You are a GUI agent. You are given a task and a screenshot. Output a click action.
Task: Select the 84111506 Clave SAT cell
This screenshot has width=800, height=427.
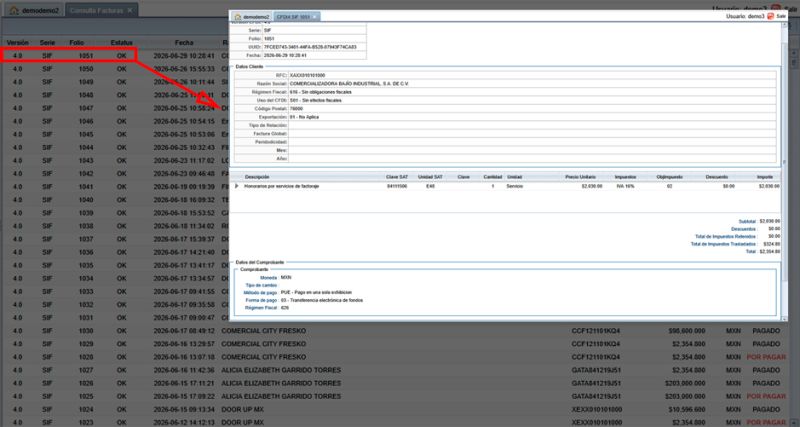[x=397, y=186]
